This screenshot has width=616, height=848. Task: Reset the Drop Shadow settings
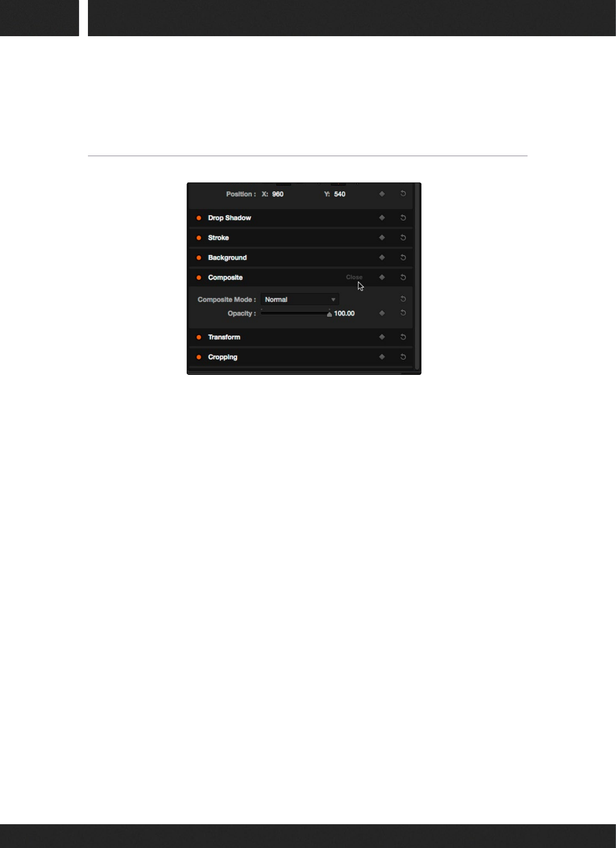click(403, 218)
